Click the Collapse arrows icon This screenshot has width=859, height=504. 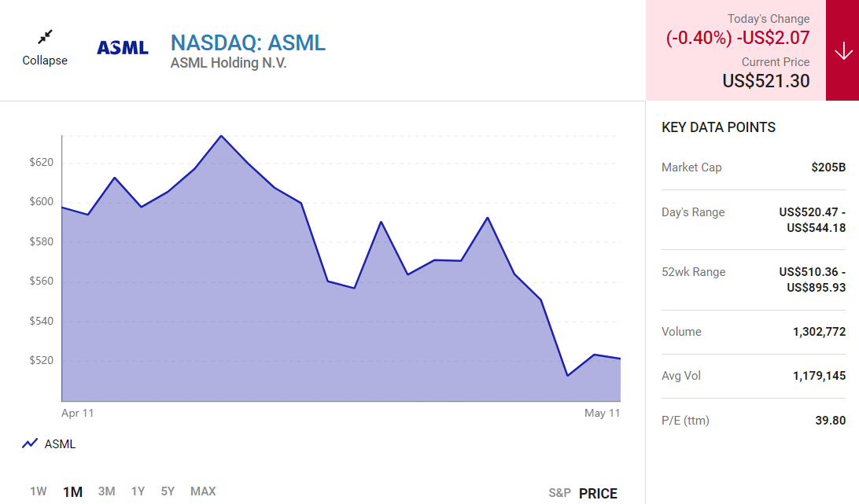[x=45, y=37]
